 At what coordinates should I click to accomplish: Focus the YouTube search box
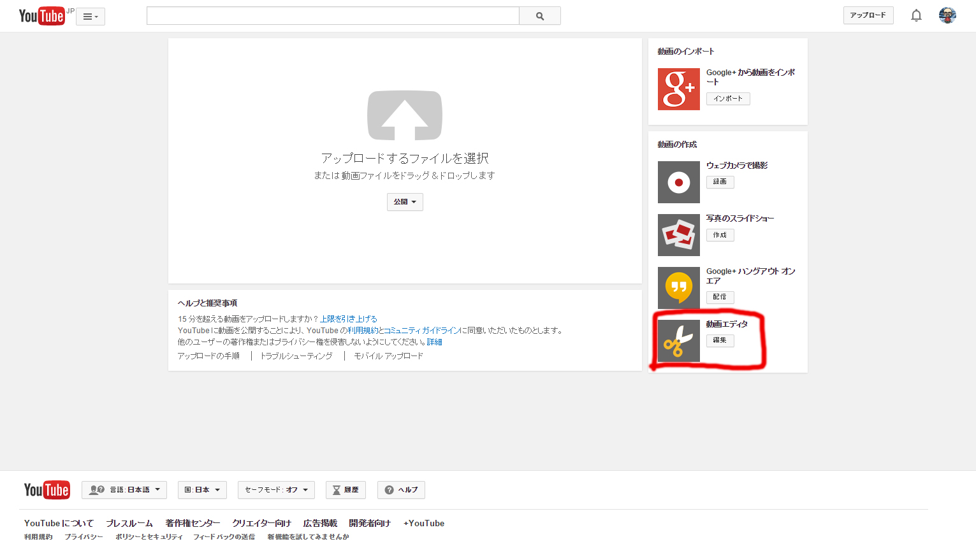coord(333,16)
